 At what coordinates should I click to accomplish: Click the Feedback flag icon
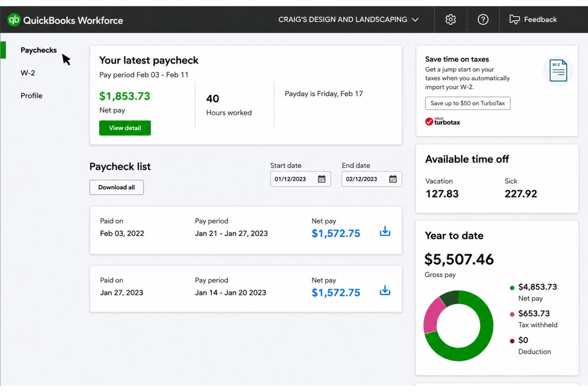click(514, 19)
